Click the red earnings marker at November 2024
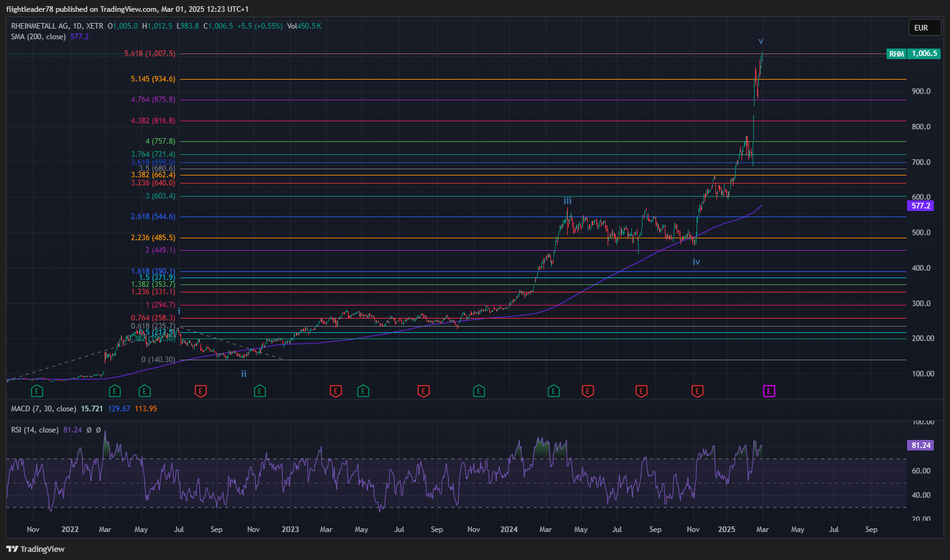 pos(697,391)
